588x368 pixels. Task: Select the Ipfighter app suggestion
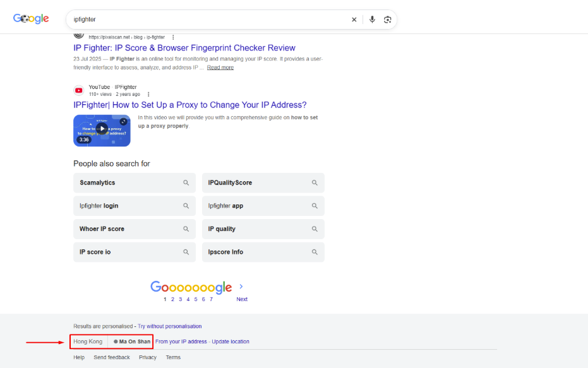pos(263,206)
